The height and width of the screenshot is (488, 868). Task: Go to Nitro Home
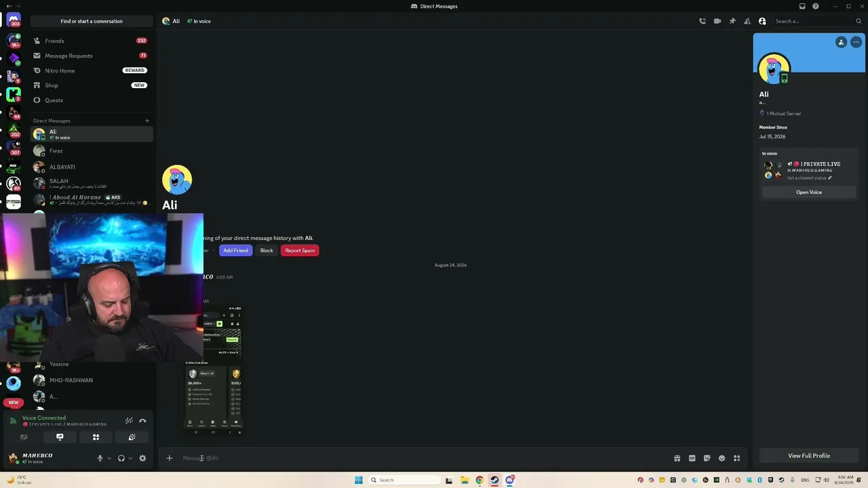(x=91, y=70)
